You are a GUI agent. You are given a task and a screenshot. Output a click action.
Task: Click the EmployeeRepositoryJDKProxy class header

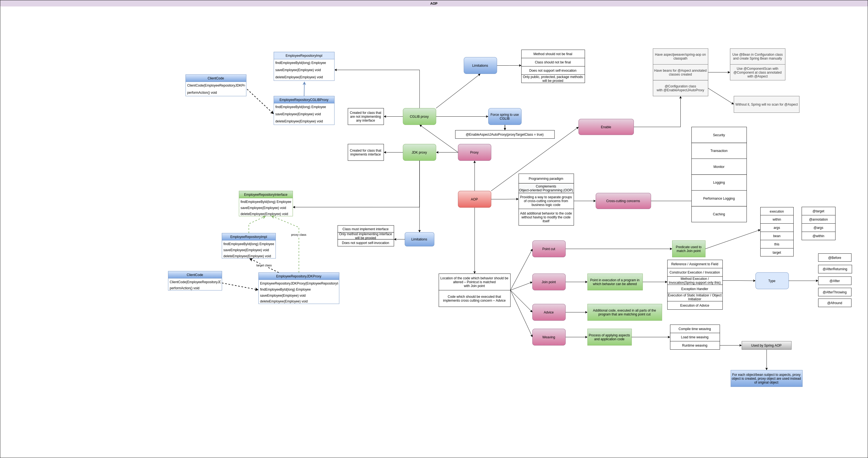pos(299,276)
